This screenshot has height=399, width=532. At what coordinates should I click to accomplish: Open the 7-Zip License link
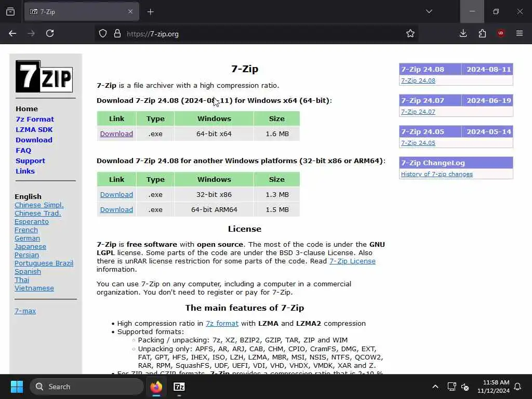pyautogui.click(x=352, y=261)
